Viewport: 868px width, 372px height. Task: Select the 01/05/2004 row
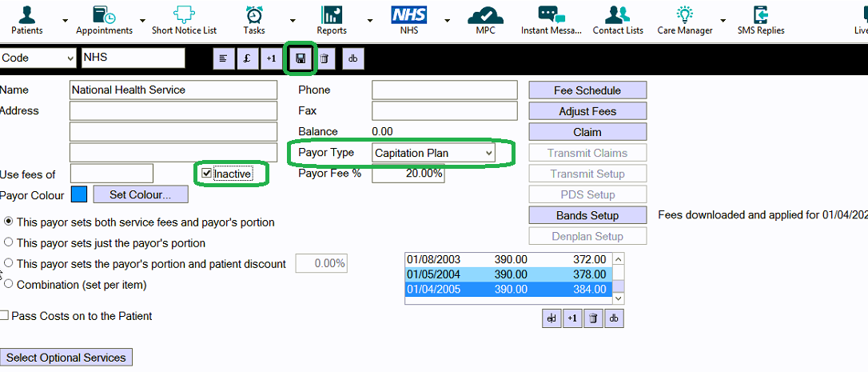coord(509,274)
